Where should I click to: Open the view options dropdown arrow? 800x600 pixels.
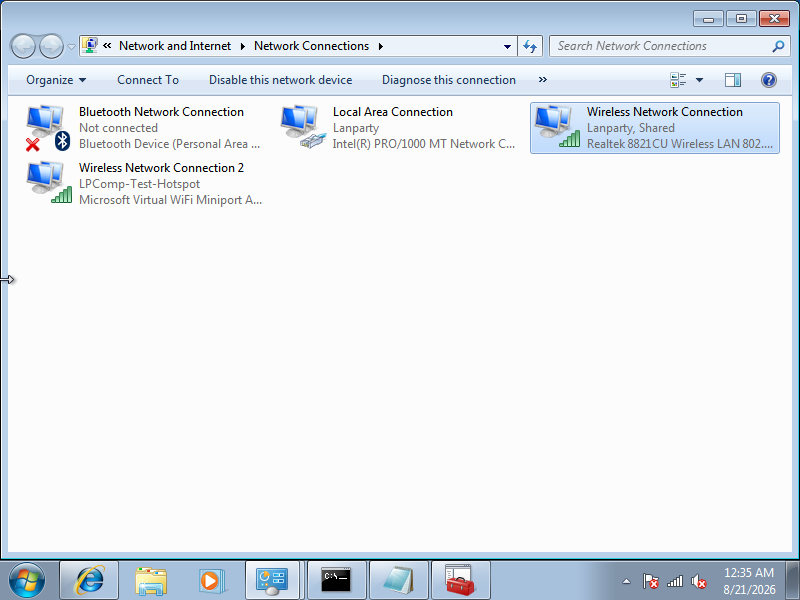pos(699,80)
